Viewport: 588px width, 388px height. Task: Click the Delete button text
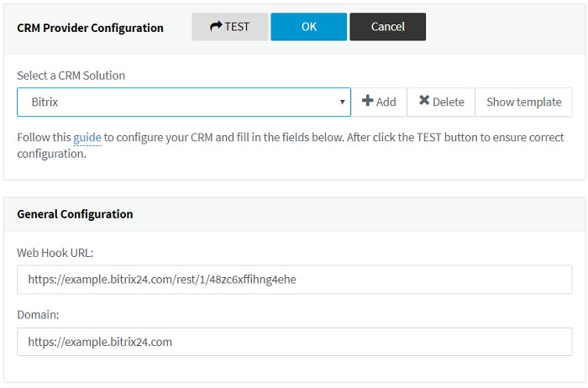click(x=448, y=102)
